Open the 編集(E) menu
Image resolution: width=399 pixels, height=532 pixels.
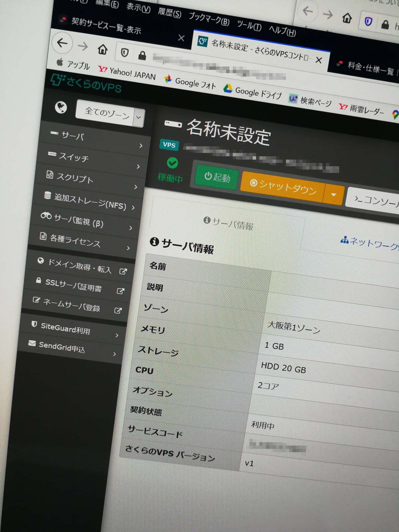107,4
